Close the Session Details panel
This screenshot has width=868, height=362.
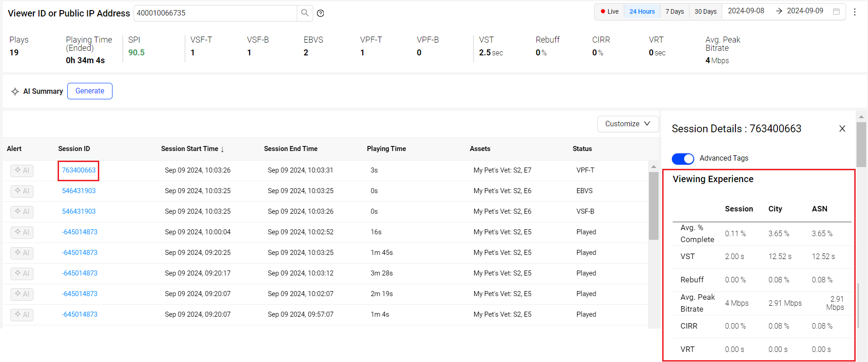coord(842,129)
